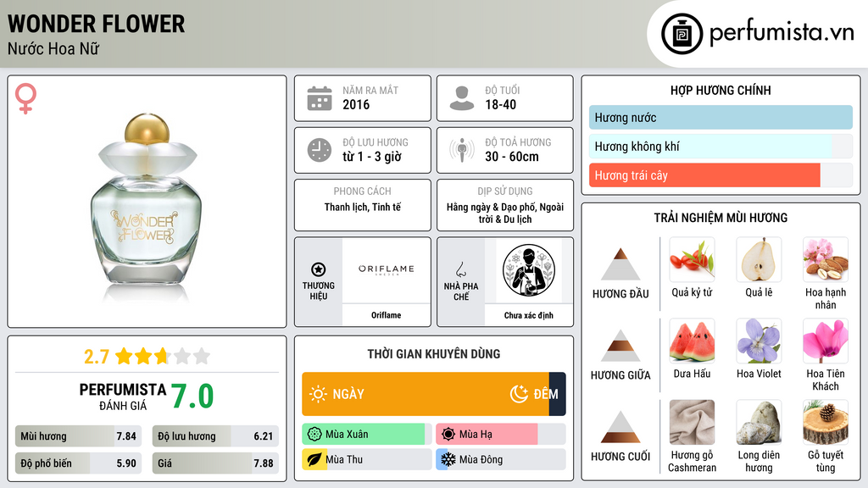Click the snowflake icon for Mùa Đông
Viewport: 868px width, 488px height.
448,459
